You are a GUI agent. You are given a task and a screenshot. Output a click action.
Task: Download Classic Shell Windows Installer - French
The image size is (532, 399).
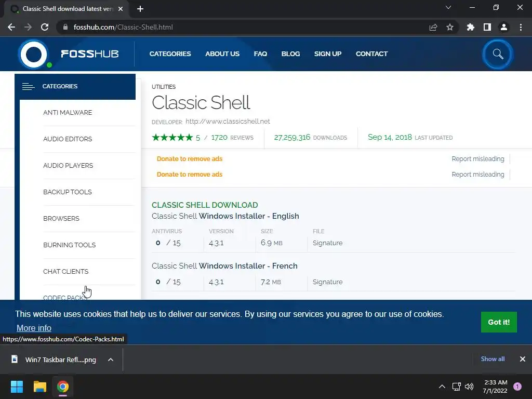(x=224, y=266)
